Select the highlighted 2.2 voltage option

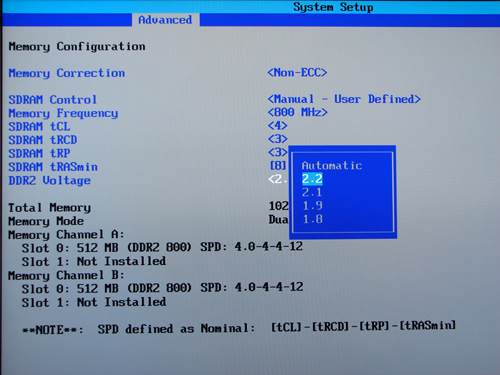[x=312, y=179]
